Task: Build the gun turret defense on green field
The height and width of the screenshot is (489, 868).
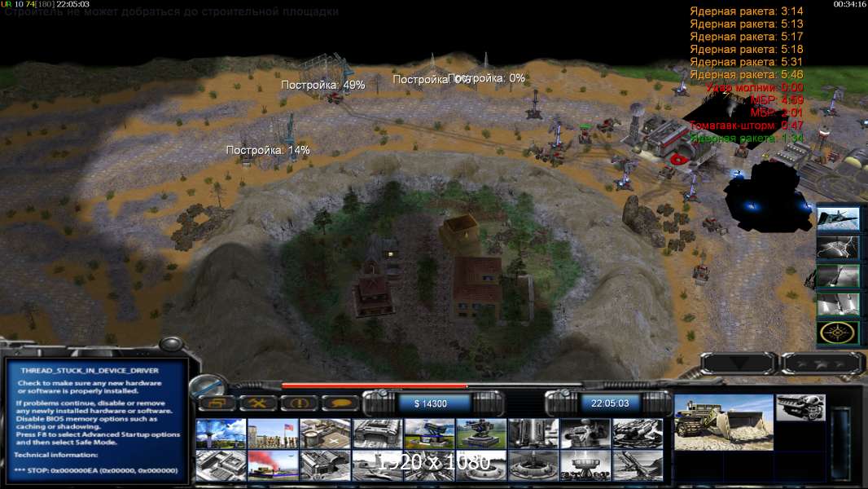Action: point(481,433)
